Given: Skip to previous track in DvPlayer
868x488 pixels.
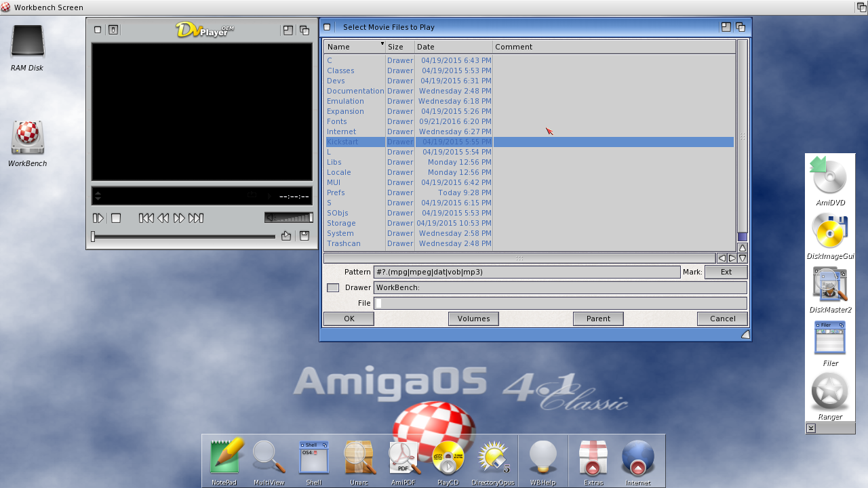Looking at the screenshot, I should pos(146,218).
